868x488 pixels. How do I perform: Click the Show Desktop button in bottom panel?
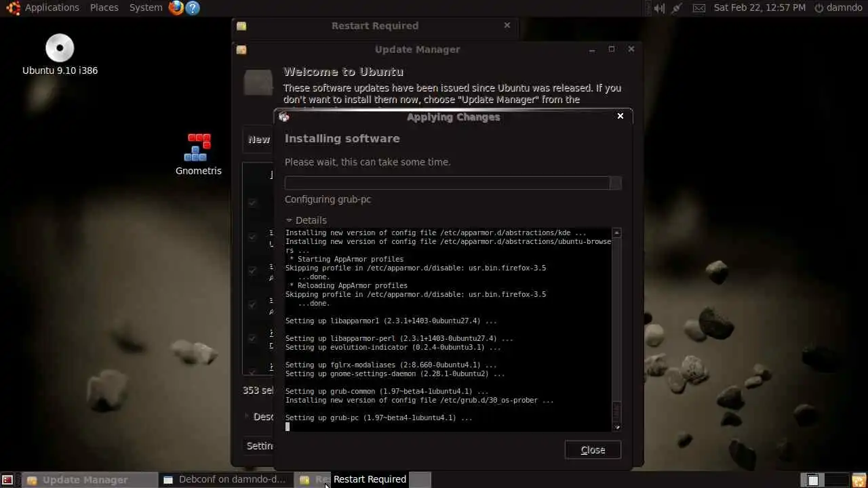click(x=7, y=480)
